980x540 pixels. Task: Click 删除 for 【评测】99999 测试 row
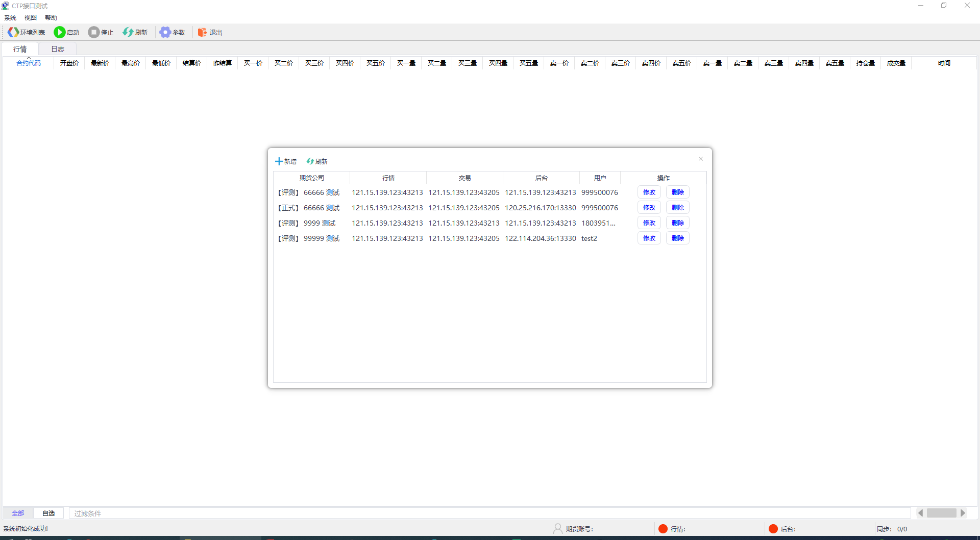click(x=678, y=238)
